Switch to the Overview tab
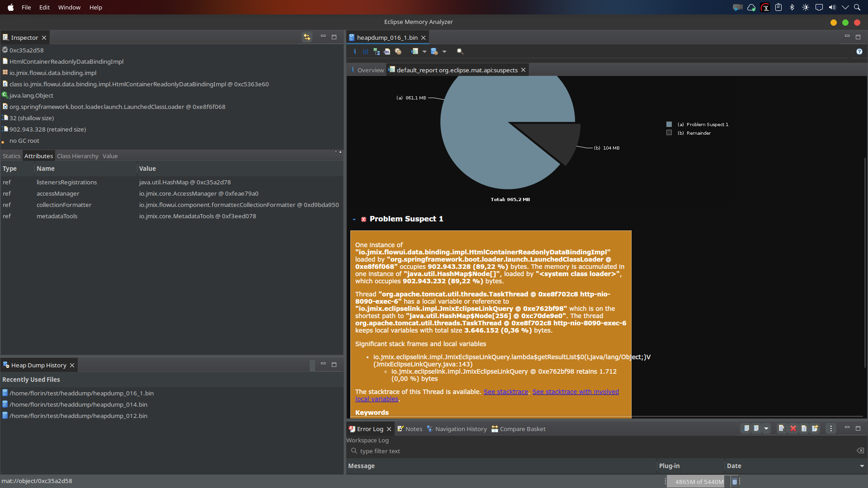This screenshot has height=488, width=868. pyautogui.click(x=367, y=70)
